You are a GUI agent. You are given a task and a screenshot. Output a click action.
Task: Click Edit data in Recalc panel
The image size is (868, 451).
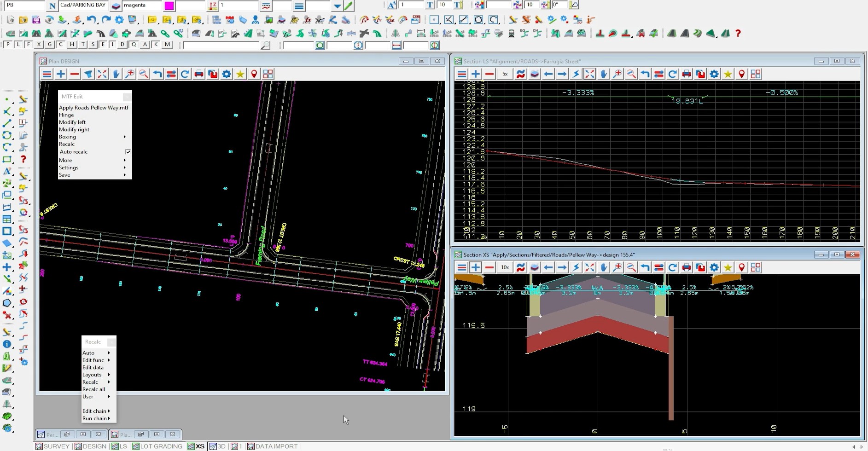93,367
